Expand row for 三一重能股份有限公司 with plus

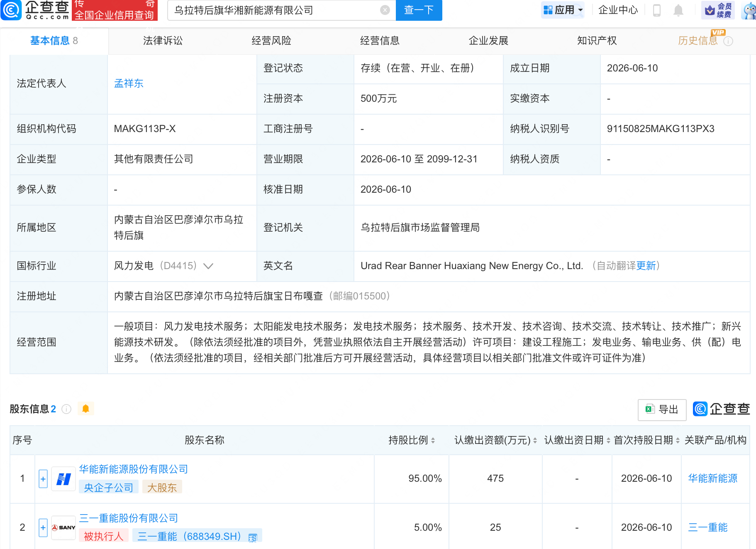[43, 528]
